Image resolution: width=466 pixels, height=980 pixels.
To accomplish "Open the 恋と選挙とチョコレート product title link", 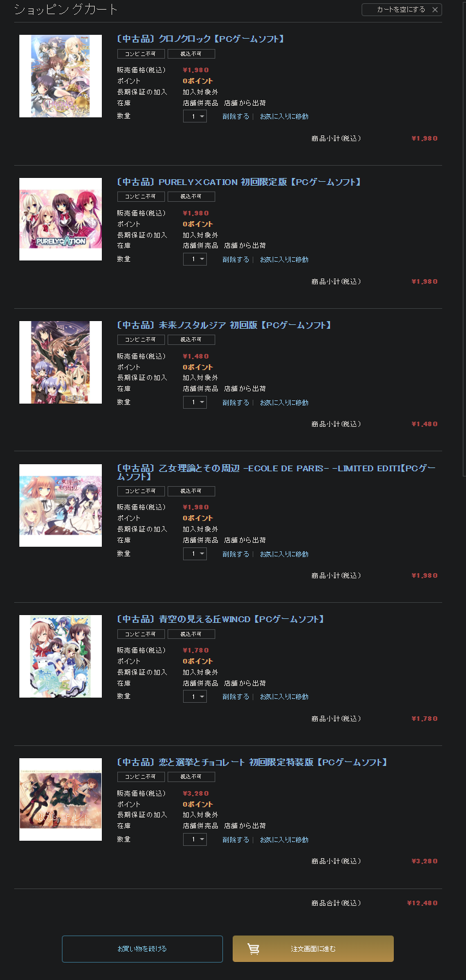I will [252, 762].
